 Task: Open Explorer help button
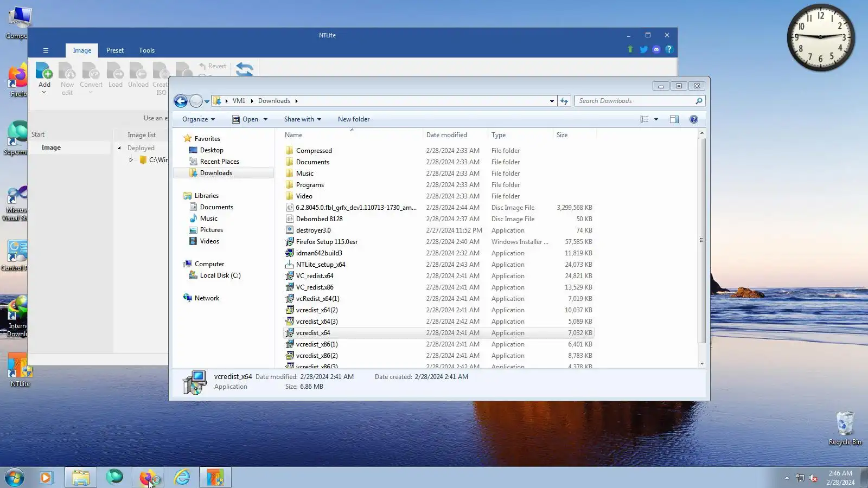(x=694, y=119)
